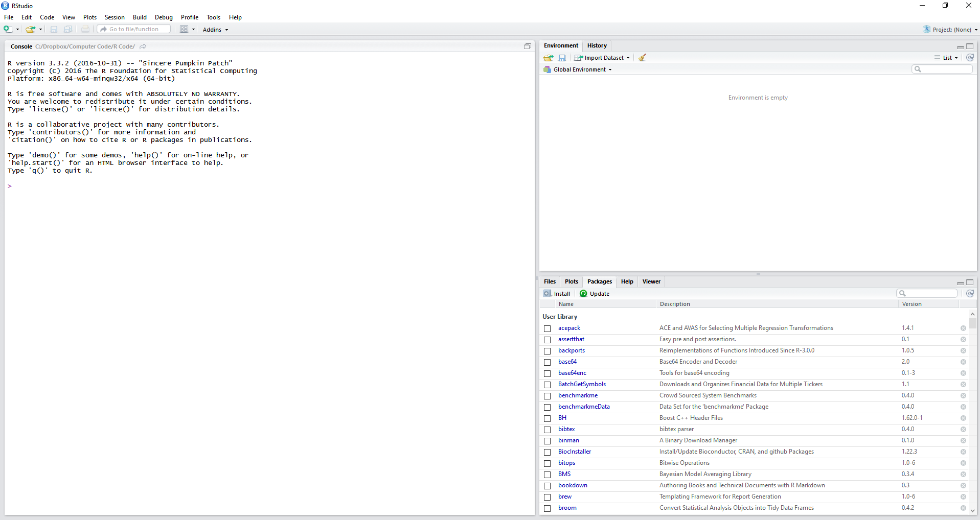The image size is (980, 520).
Task: Open the Tools menu
Action: (x=213, y=17)
